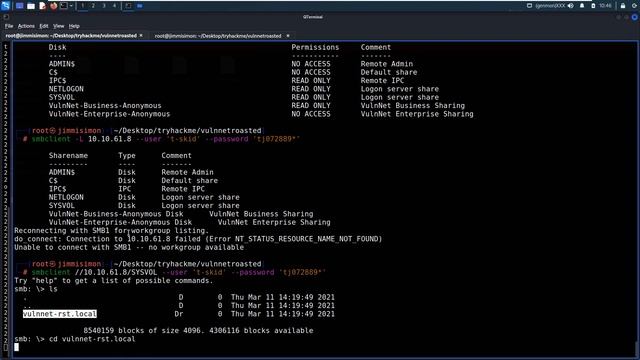Click the volume speaker tray icon
This screenshot has width=640, height=360.
click(x=571, y=6)
